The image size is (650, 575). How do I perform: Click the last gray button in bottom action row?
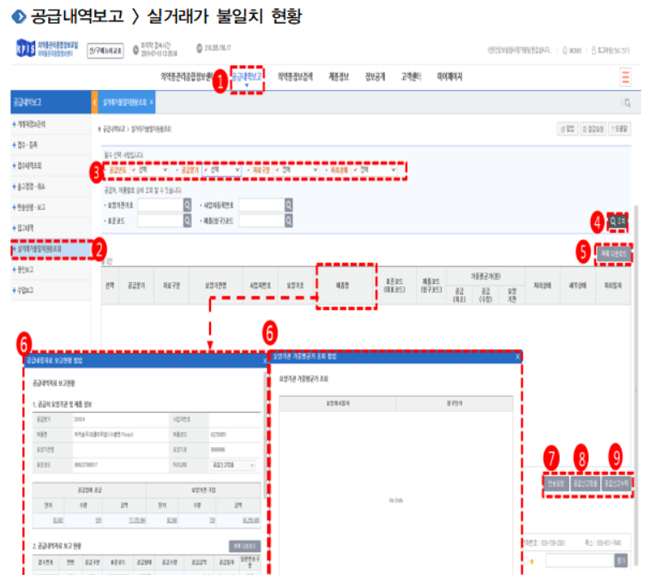coord(616,483)
